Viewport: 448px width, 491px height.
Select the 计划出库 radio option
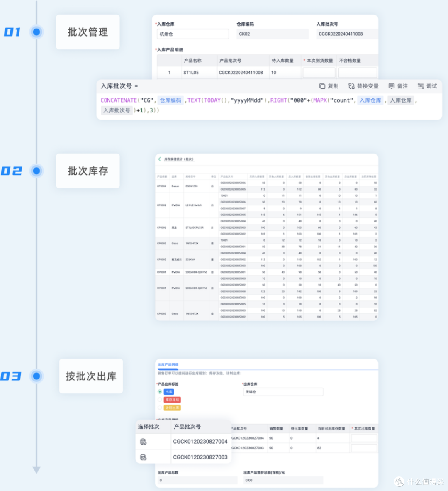point(160,408)
